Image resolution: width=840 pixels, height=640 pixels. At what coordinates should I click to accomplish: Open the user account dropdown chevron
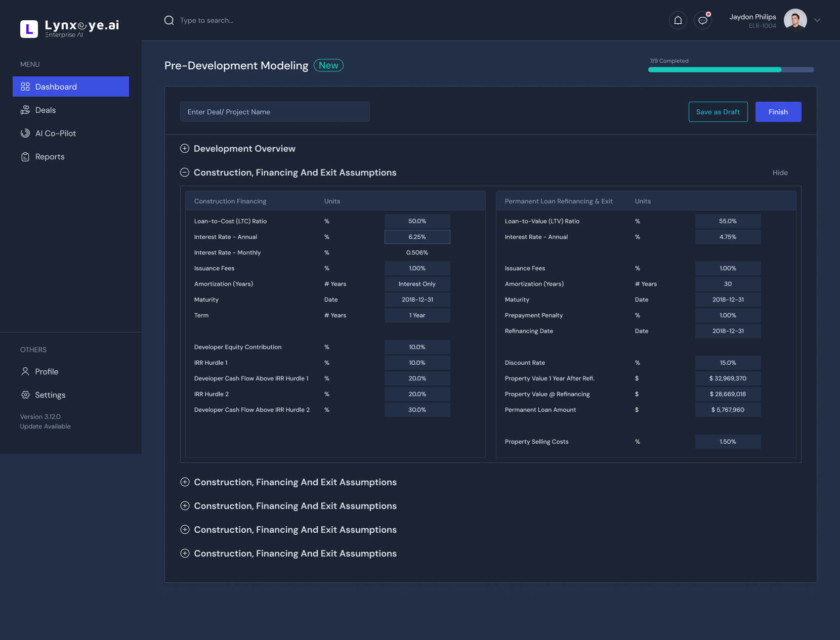(817, 20)
